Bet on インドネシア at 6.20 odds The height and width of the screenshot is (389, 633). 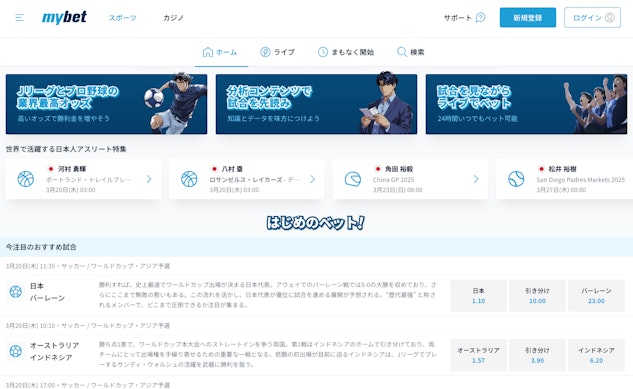pos(596,355)
